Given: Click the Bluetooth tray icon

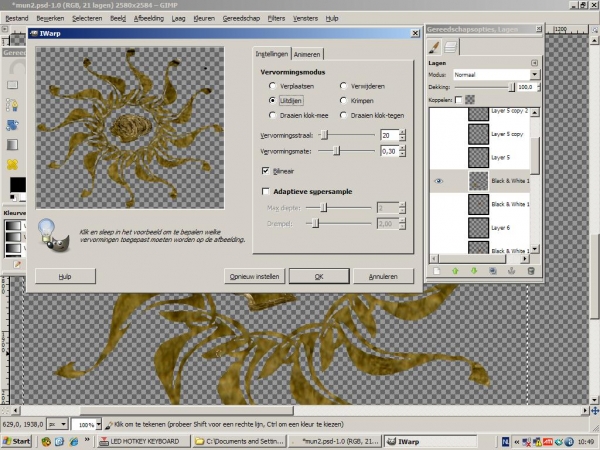Looking at the screenshot, I should [x=569, y=442].
